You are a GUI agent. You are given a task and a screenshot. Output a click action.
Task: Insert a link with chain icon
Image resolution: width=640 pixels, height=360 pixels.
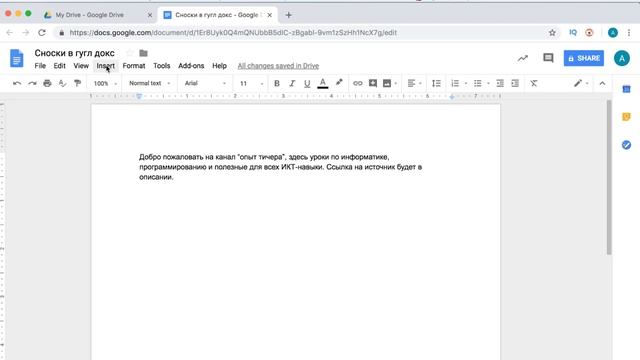click(358, 83)
